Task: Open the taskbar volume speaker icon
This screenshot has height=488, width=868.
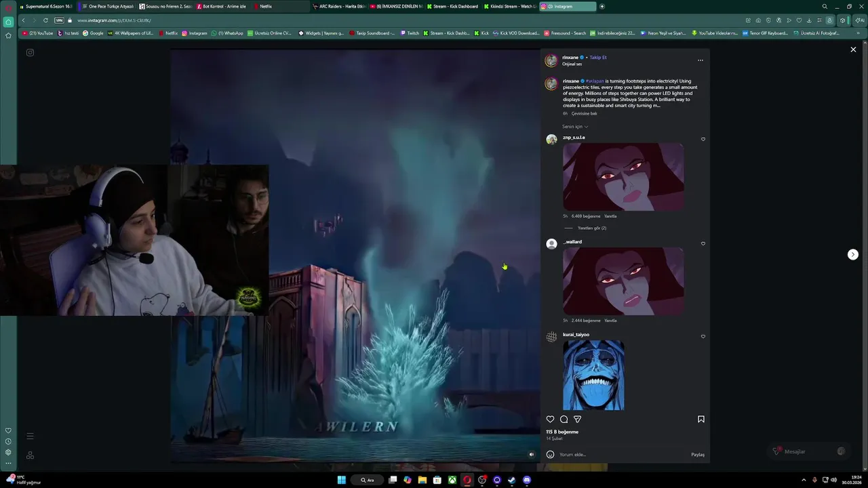Action: 835,480
